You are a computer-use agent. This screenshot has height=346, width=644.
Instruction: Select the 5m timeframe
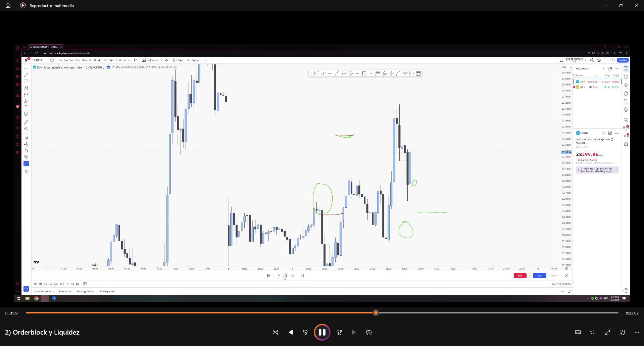click(x=71, y=60)
